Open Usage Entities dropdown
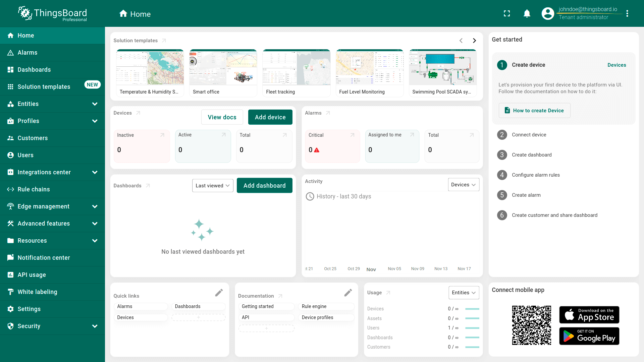 464,293
